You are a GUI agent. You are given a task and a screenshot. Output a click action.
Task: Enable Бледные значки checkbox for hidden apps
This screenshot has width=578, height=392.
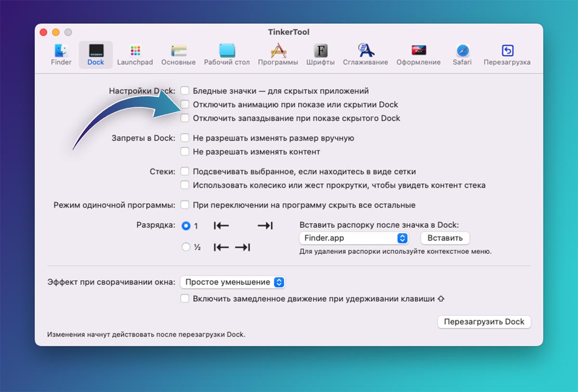[x=185, y=91]
